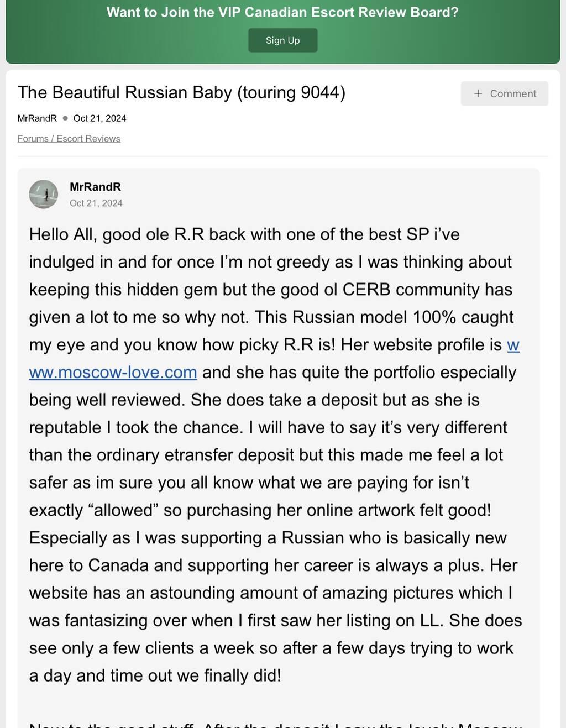Click the plus icon on the Comment button
Screen dimensions: 566x728
pos(478,93)
